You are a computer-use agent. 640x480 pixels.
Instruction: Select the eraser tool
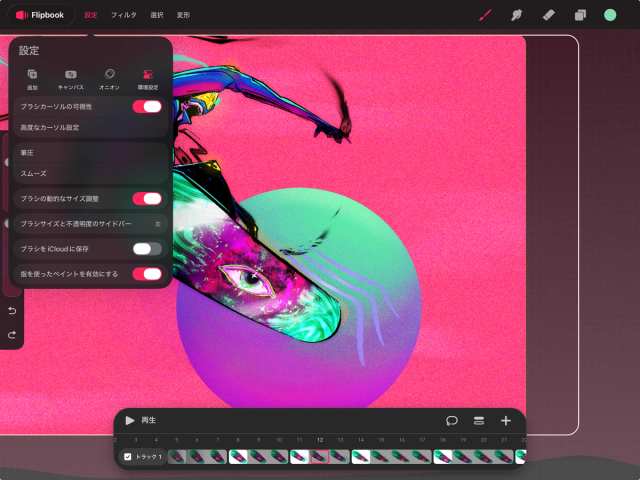[548, 15]
